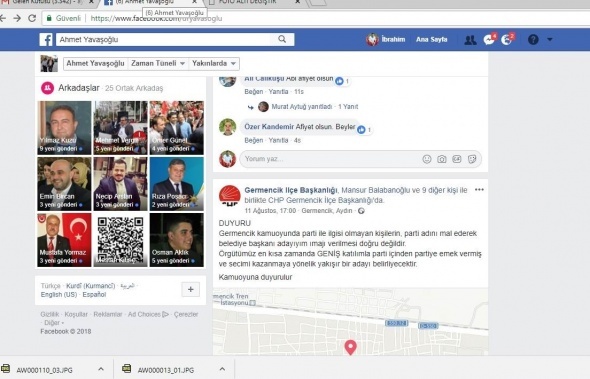The width and height of the screenshot is (590, 379).
Task: Select Kurdî (Kurmancî) language link
Action: pyautogui.click(x=91, y=286)
